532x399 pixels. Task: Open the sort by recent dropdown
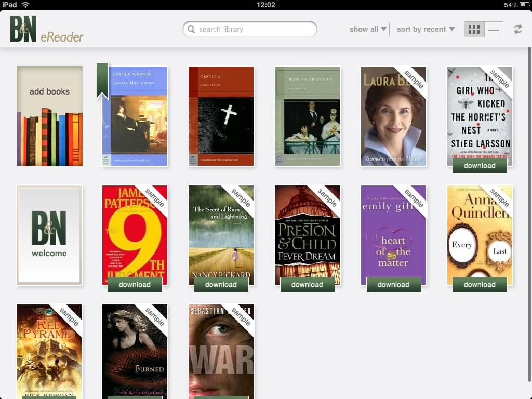click(x=425, y=29)
